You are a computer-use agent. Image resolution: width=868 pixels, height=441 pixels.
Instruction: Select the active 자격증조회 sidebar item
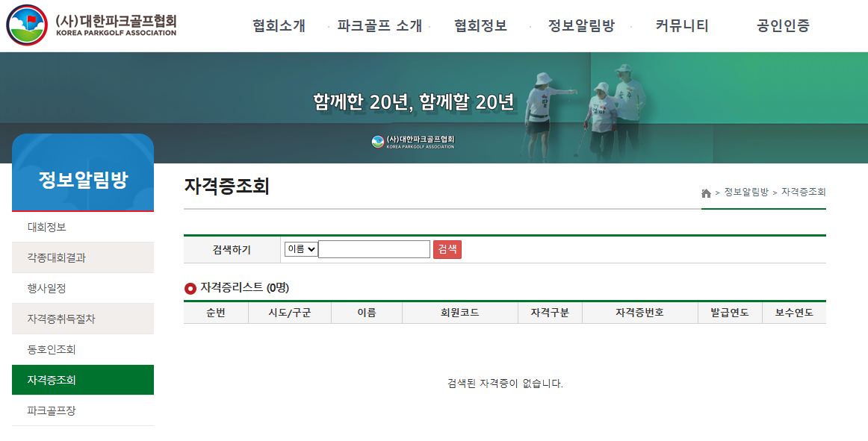pyautogui.click(x=52, y=380)
